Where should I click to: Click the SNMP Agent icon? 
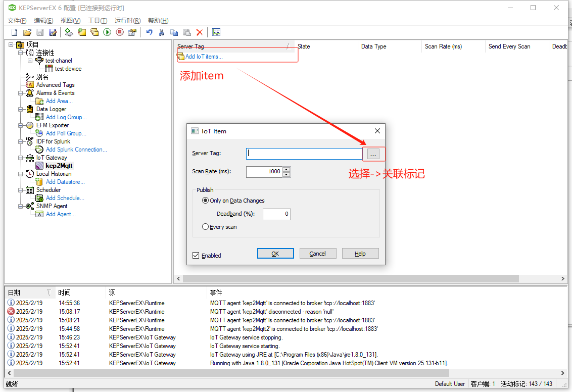tap(30, 206)
